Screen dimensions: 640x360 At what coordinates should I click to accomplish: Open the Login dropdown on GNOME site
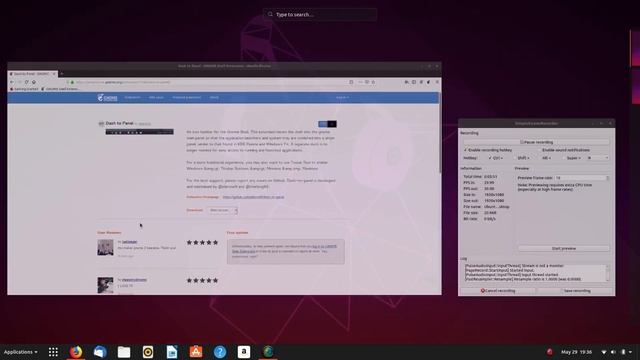click(x=342, y=98)
